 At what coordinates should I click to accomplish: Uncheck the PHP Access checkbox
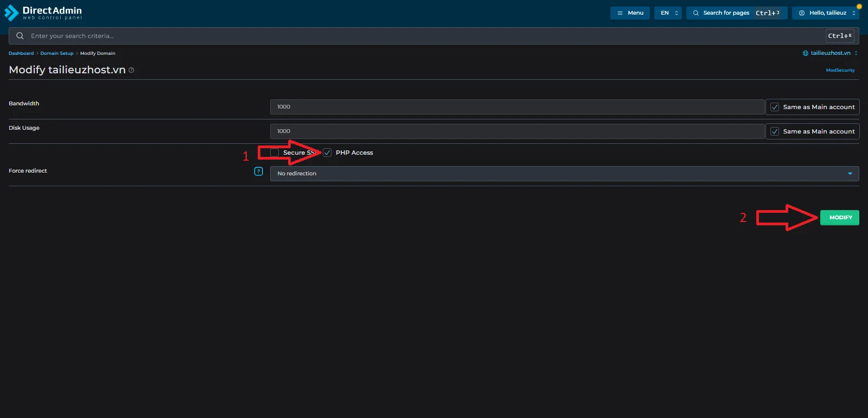tap(327, 153)
